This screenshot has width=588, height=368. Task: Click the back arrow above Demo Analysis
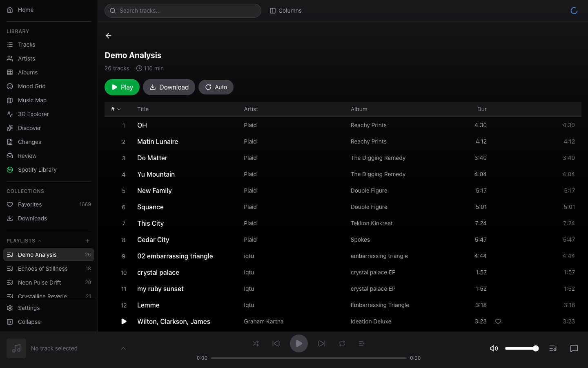[x=109, y=36]
